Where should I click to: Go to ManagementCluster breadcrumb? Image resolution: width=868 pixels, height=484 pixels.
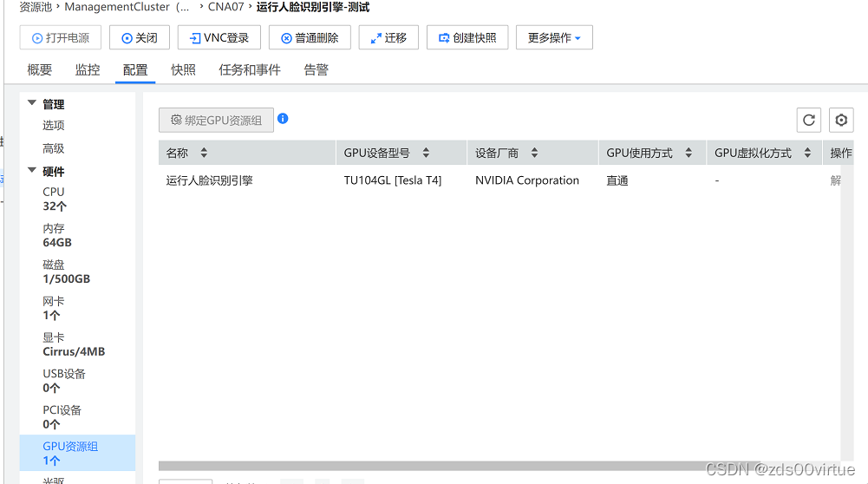coord(127,7)
